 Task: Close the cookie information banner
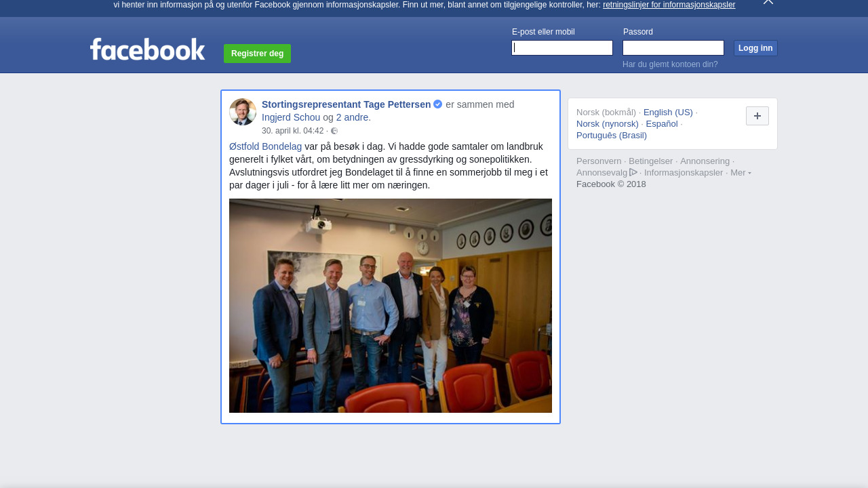tap(768, 2)
